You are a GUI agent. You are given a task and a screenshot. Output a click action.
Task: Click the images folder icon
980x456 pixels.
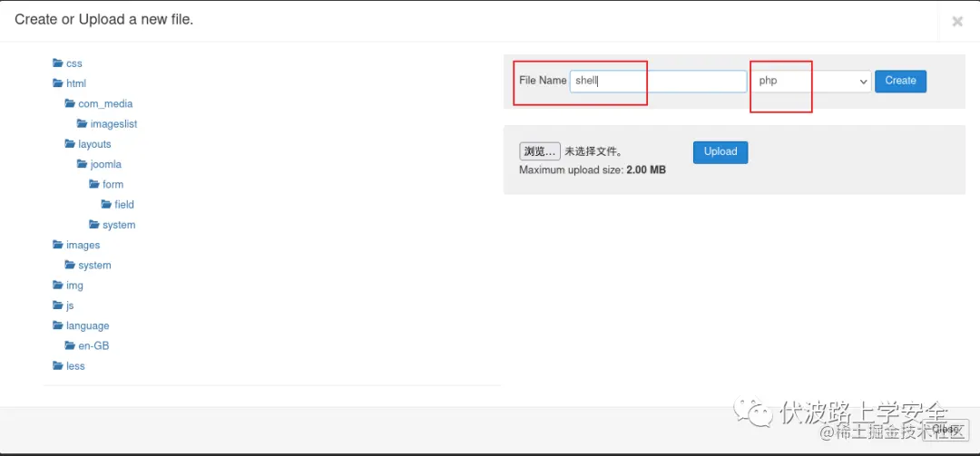(x=57, y=245)
